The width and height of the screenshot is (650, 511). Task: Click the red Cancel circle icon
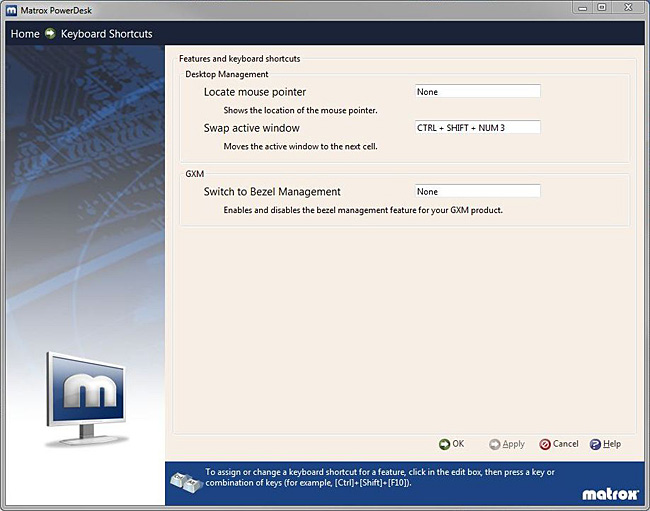[x=545, y=444]
